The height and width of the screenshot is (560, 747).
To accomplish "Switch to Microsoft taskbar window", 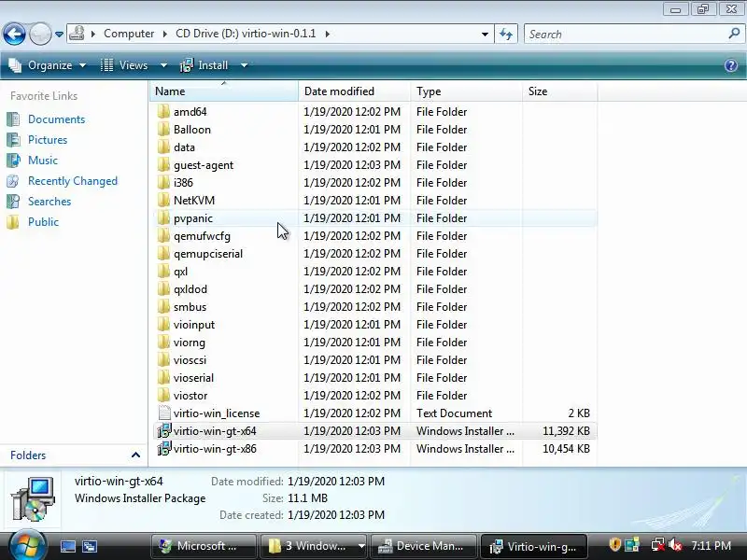I will point(204,546).
